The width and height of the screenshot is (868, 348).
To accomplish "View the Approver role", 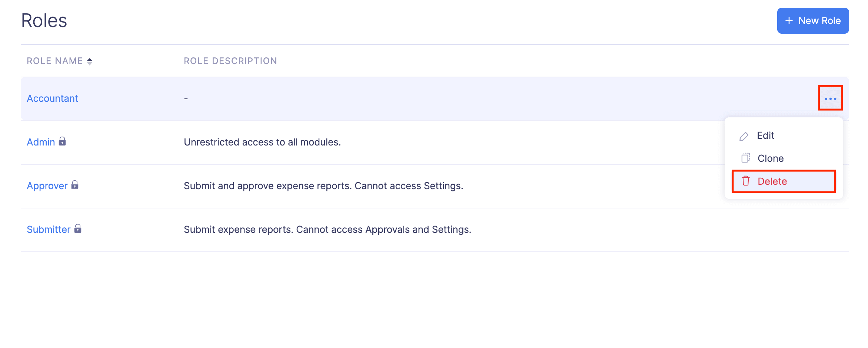I will (x=47, y=186).
